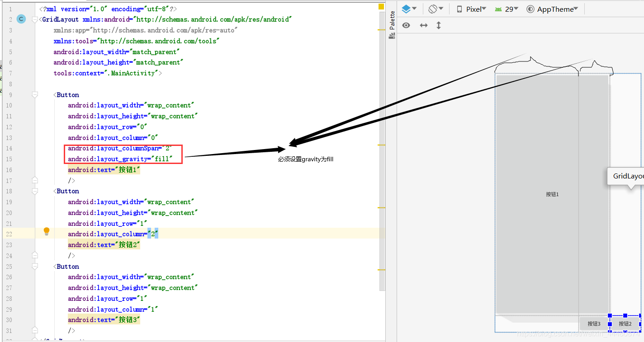This screenshot has height=342, width=644.
Task: Click the xmlns:app attribute line
Action: tap(145, 30)
